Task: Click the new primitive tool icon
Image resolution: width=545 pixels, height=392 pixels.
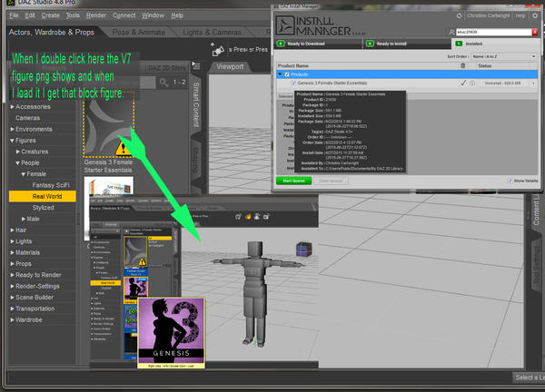Action: [x=218, y=50]
